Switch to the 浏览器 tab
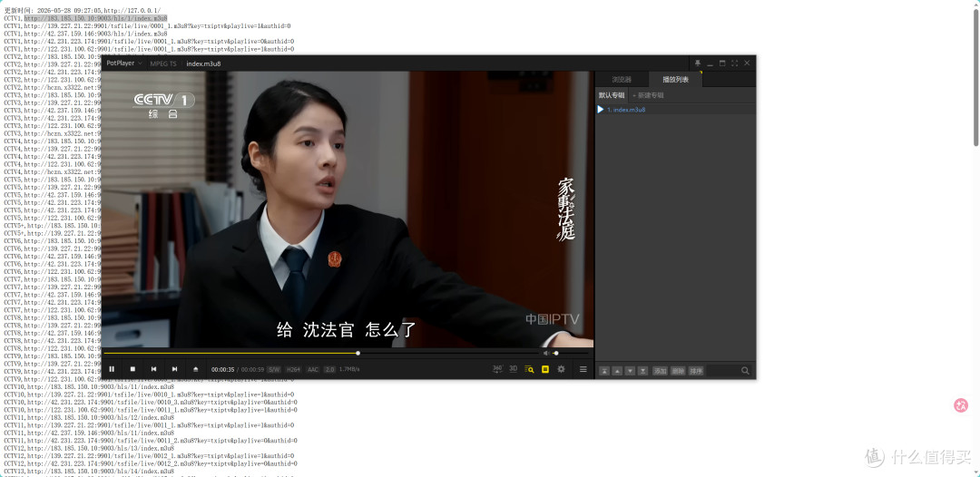The width and height of the screenshot is (980, 477). 622,79
